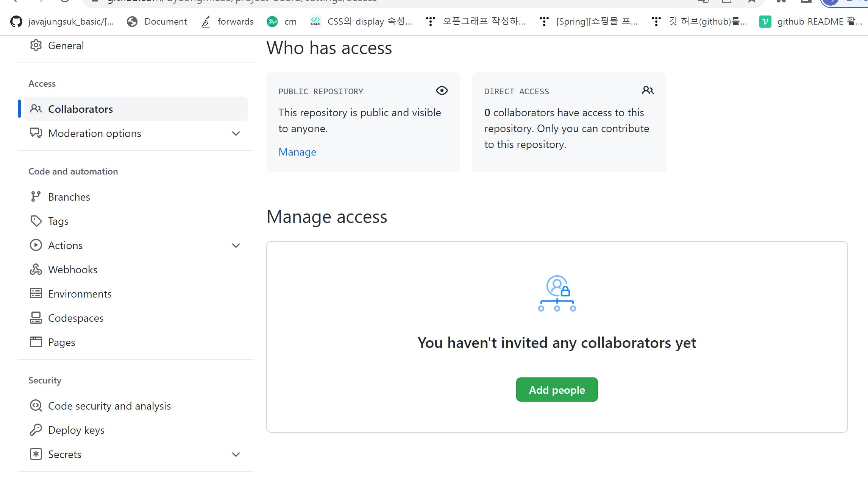This screenshot has width=868, height=480.
Task: Open the javajungsuk_basic GitHub bookmark
Action: click(x=62, y=22)
